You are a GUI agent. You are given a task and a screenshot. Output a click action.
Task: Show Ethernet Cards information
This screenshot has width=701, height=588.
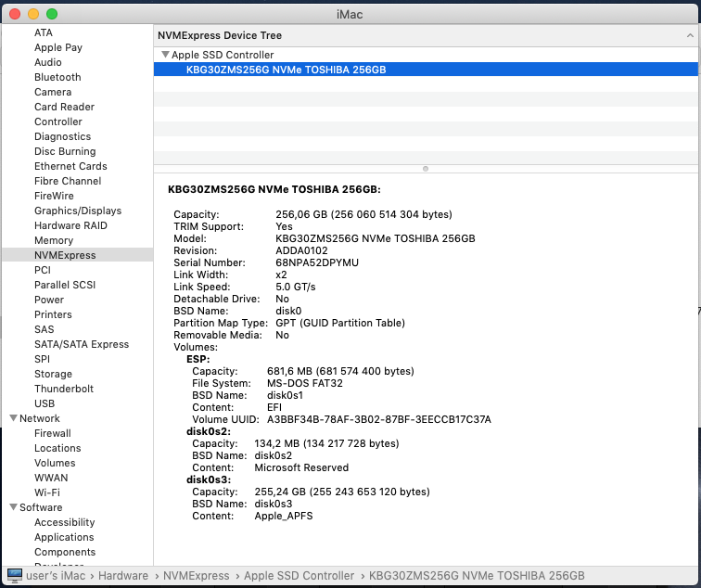(x=70, y=166)
